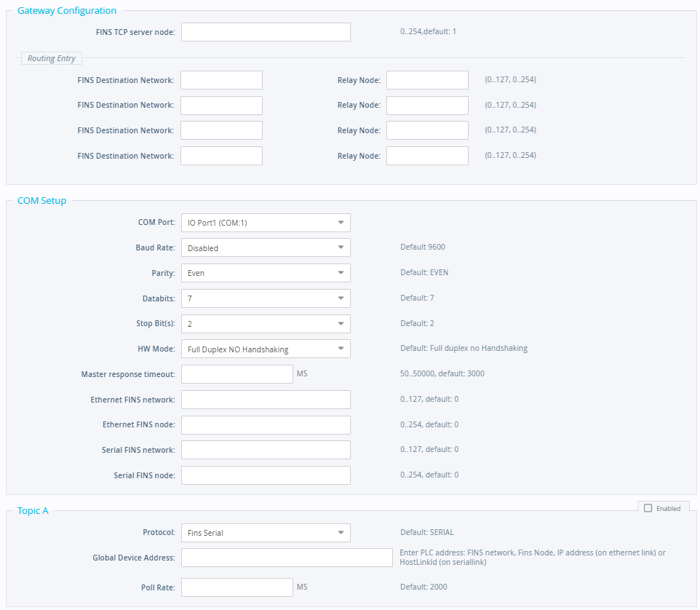The width and height of the screenshot is (700, 610).
Task: Focus the Master response timeout field
Action: tap(236, 373)
